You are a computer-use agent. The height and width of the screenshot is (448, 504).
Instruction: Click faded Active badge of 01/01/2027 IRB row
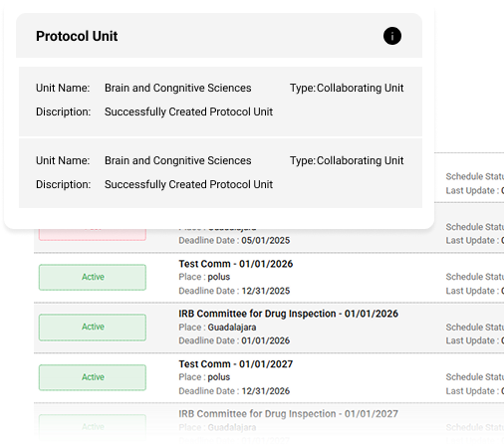pos(93,427)
